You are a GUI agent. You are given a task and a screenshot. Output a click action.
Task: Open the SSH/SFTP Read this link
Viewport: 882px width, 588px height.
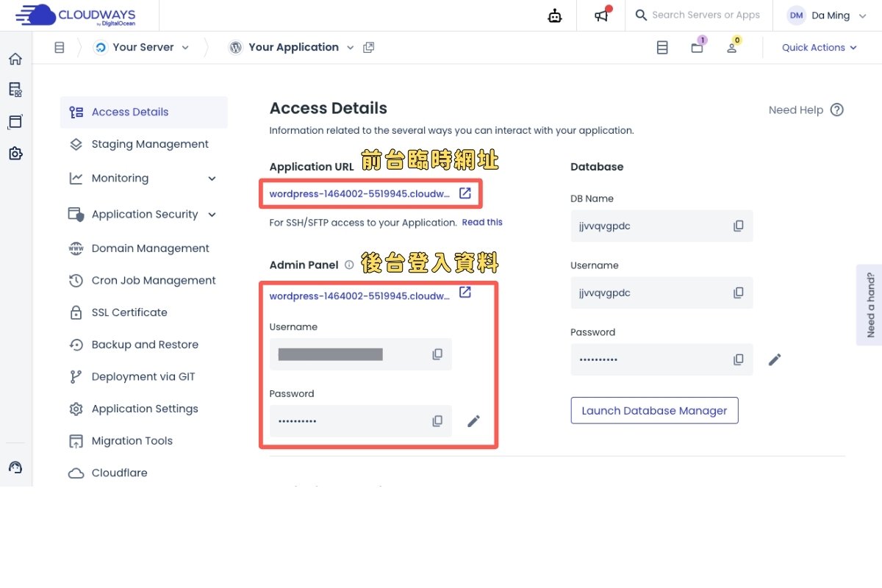482,222
